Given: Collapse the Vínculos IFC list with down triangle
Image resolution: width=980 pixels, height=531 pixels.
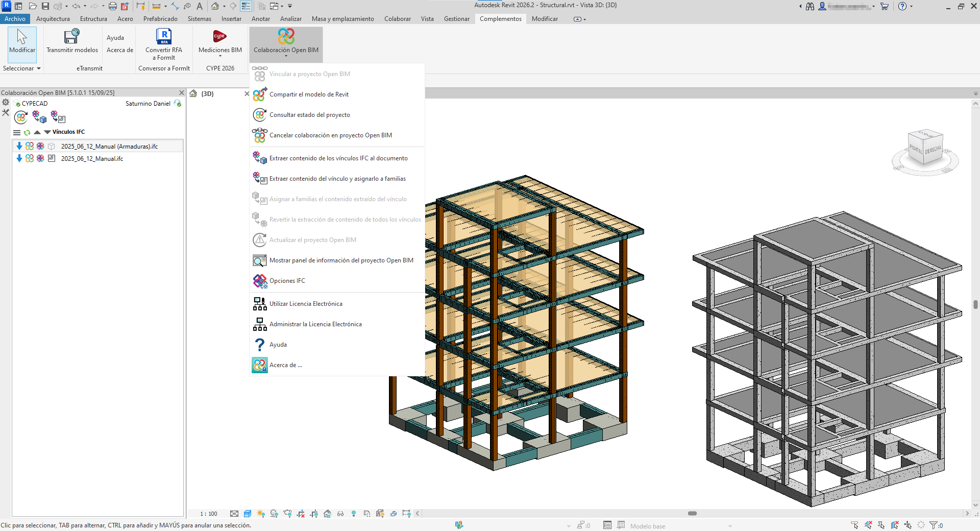Looking at the screenshot, I should pos(47,132).
